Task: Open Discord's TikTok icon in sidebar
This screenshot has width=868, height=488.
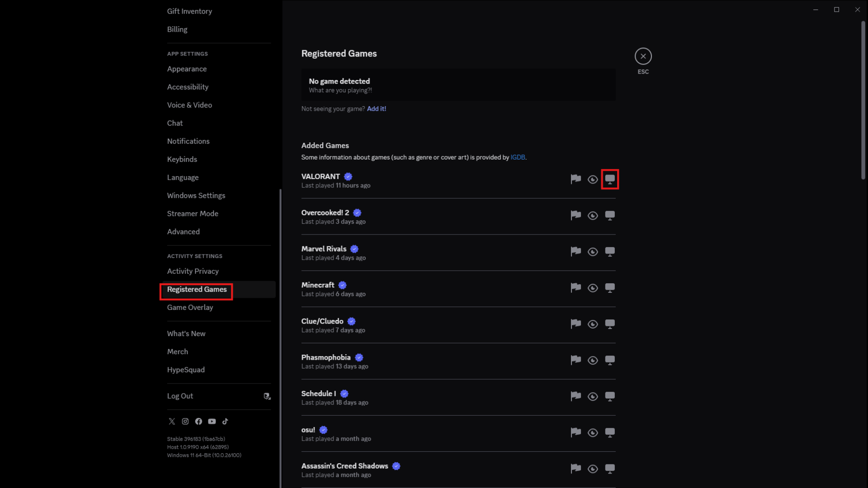Action: point(225,421)
